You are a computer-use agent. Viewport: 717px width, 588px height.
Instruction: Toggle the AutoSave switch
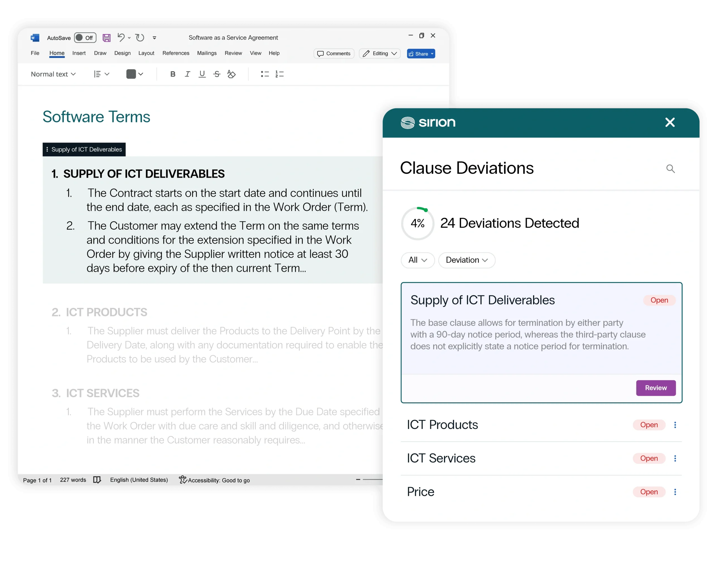[85, 38]
